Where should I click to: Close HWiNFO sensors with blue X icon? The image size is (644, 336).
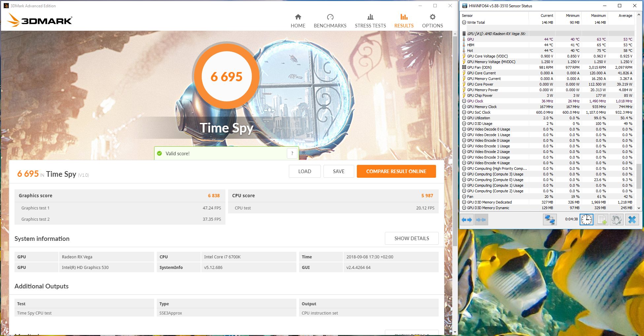point(632,220)
